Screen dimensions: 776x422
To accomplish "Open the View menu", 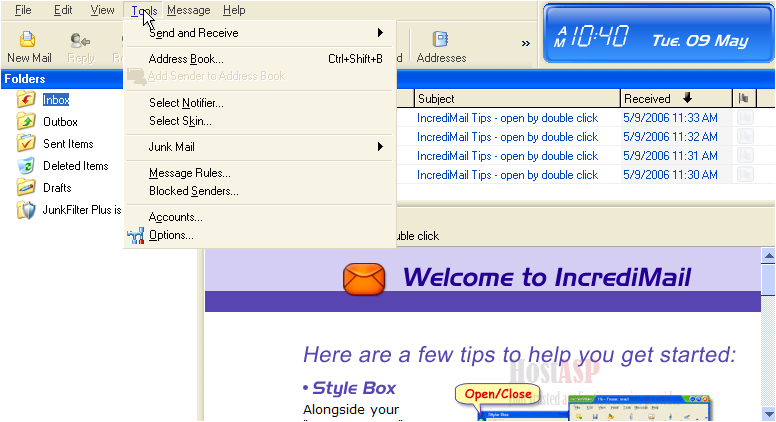I will (102, 10).
